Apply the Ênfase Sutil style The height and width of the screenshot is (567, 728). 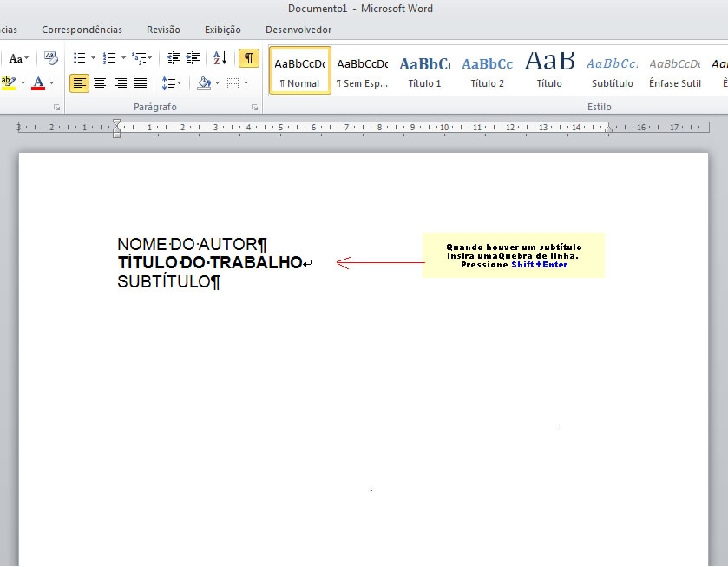click(x=674, y=70)
